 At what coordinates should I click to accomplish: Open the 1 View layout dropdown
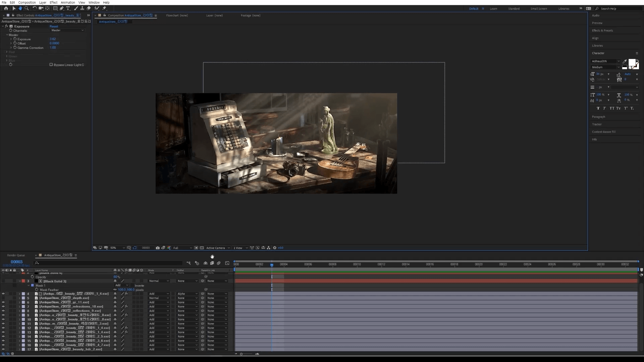click(240, 248)
